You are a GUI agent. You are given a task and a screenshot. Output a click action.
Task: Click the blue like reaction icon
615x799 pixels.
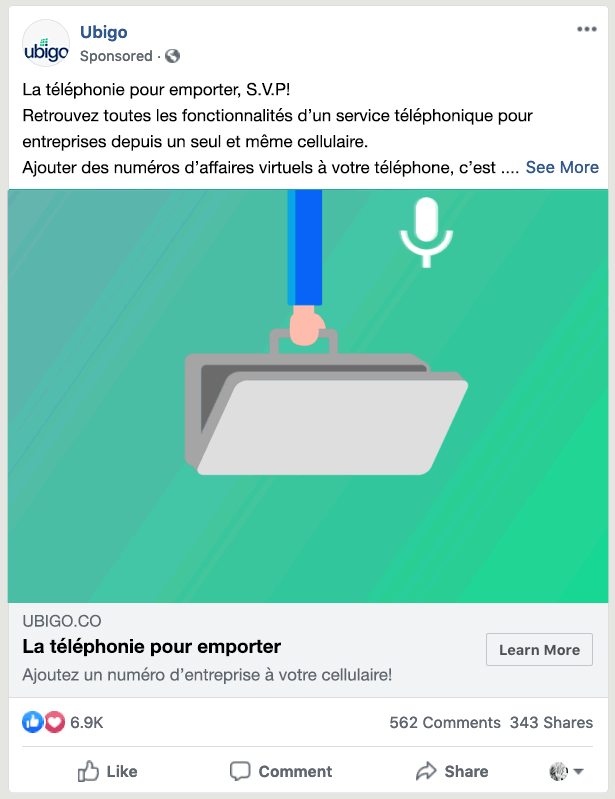pyautogui.click(x=33, y=722)
